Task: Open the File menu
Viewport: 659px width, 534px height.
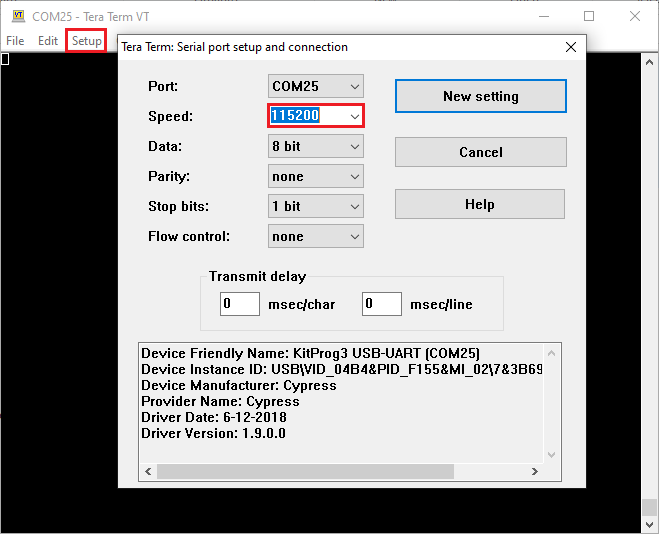Action: click(x=15, y=41)
